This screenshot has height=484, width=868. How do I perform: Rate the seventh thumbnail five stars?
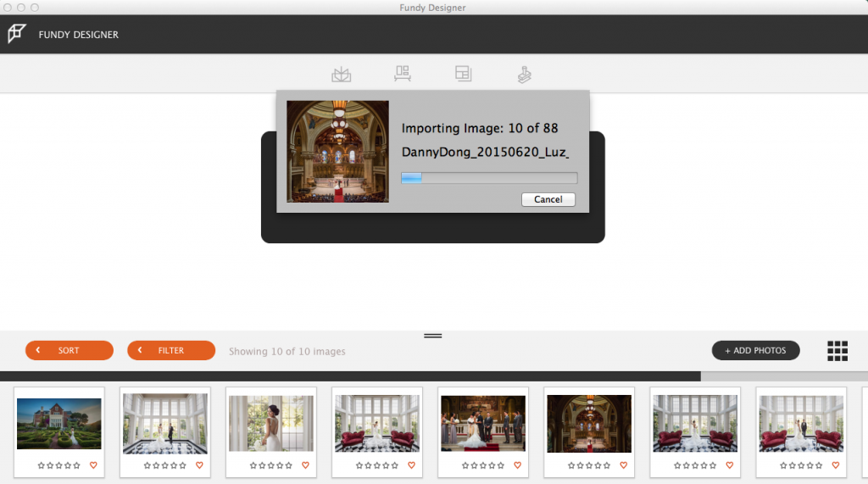click(713, 465)
